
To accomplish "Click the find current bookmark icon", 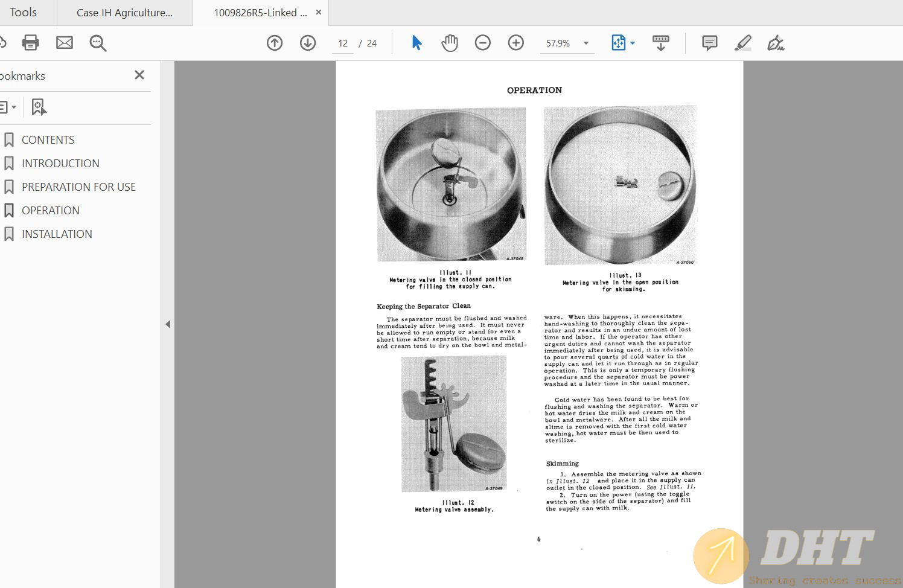I will [x=39, y=107].
